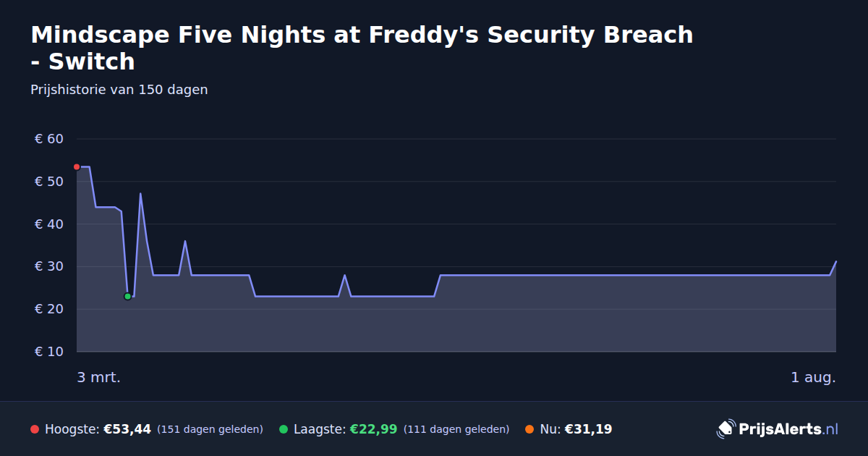This screenshot has width=868, height=456.
Task: Click the green Laagste legend dot
Action: 284,429
